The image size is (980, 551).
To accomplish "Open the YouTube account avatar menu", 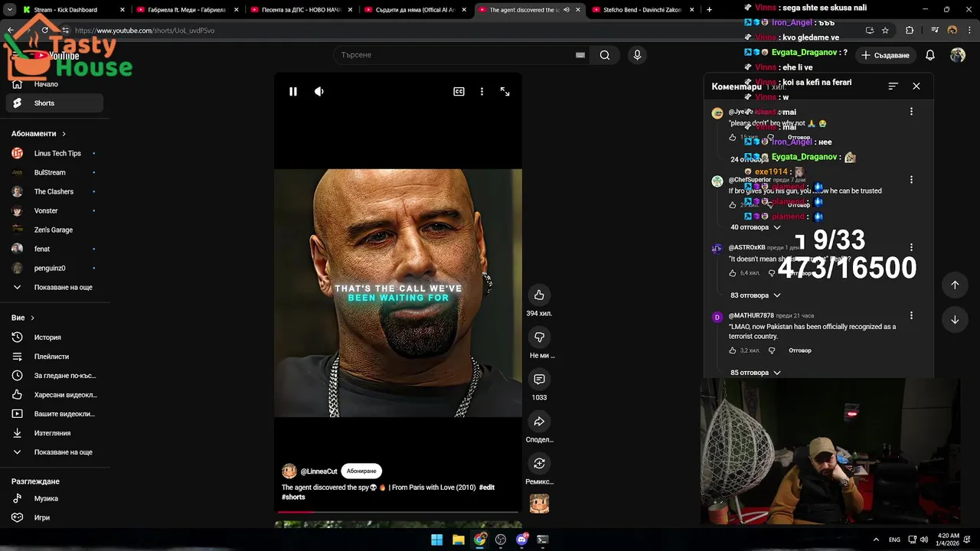I will pos(958,55).
